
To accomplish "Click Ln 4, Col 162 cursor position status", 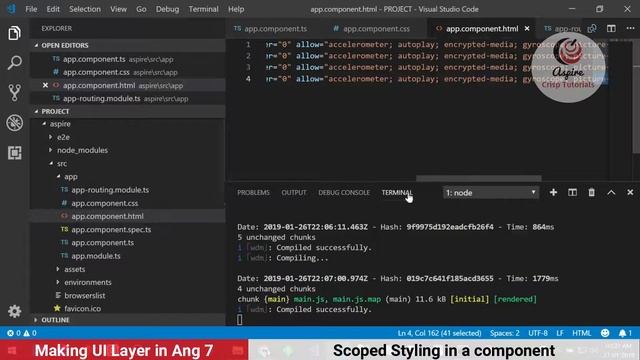I will tap(440, 333).
